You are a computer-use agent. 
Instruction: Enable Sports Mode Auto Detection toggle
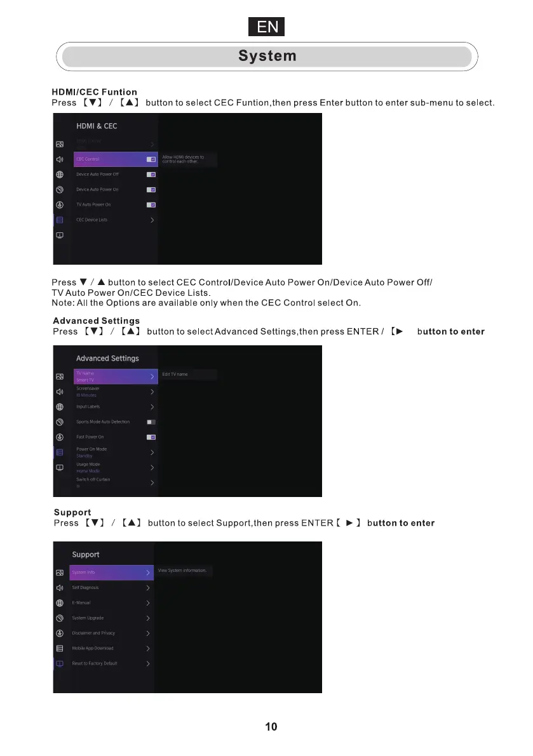pyautogui.click(x=151, y=422)
